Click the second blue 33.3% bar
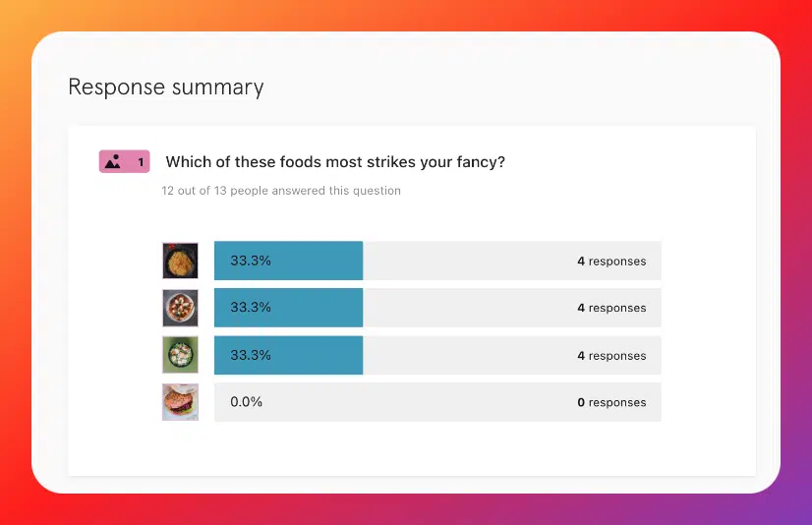Image resolution: width=812 pixels, height=525 pixels. 288,308
